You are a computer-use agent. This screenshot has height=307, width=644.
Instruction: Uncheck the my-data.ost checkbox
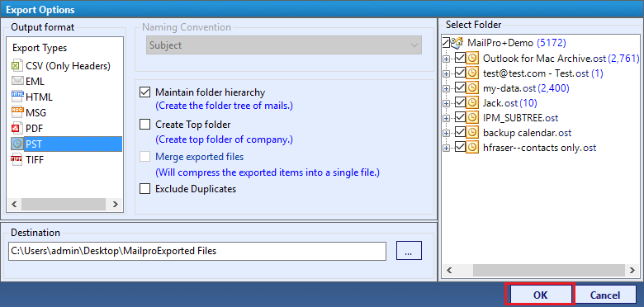(x=461, y=87)
